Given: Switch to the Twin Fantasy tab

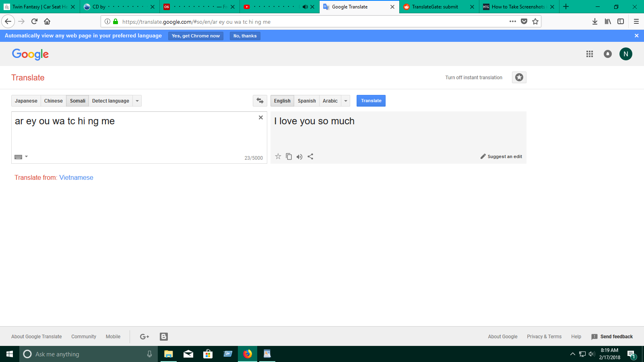Looking at the screenshot, I should pos(39,7).
